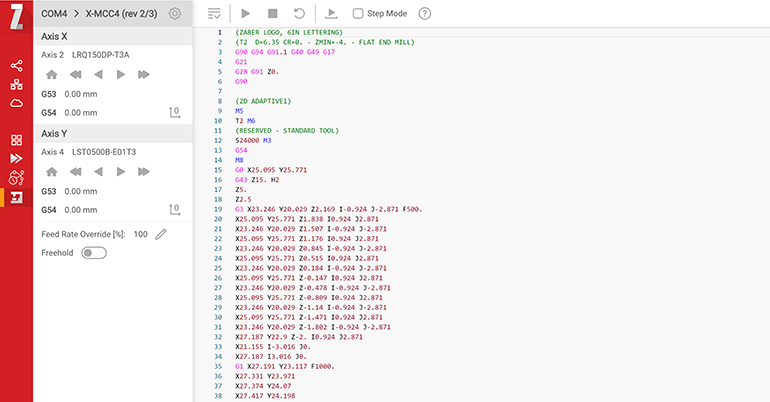Home Axis Y with the home icon
The image size is (770, 402).
coord(50,172)
